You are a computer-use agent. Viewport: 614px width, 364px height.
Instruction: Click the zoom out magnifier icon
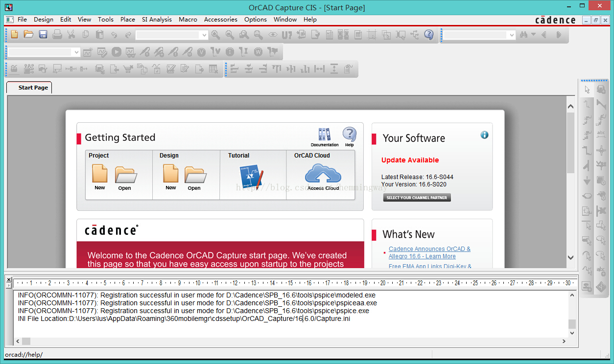[230, 35]
